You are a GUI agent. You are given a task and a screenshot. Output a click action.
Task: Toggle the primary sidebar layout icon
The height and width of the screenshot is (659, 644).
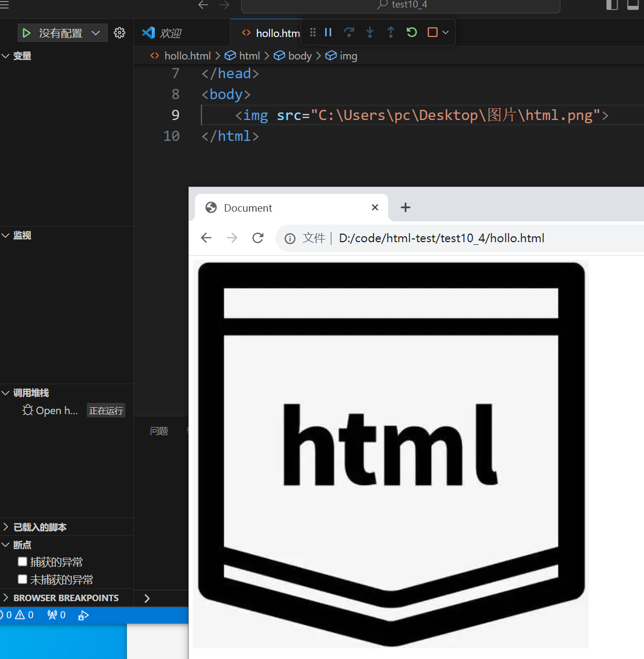612,5
